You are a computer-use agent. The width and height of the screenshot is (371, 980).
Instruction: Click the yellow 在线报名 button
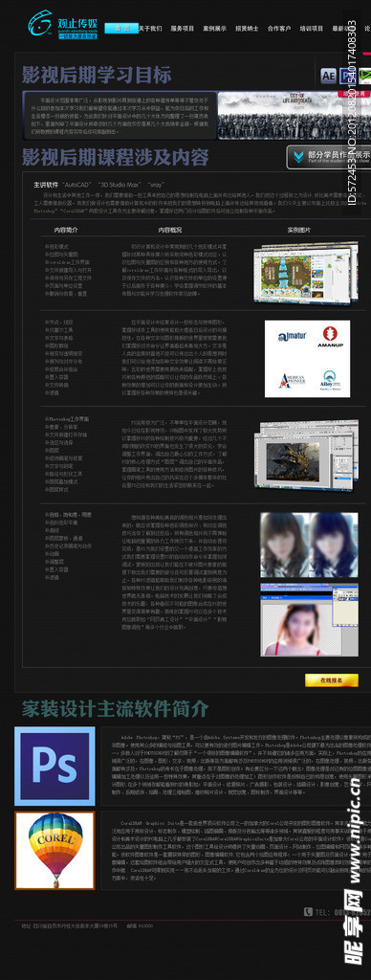pyautogui.click(x=332, y=680)
